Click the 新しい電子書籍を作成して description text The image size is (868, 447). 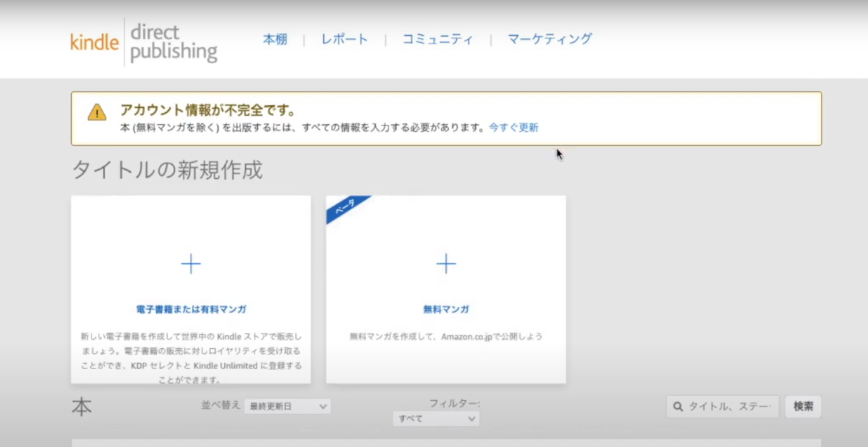click(191, 358)
